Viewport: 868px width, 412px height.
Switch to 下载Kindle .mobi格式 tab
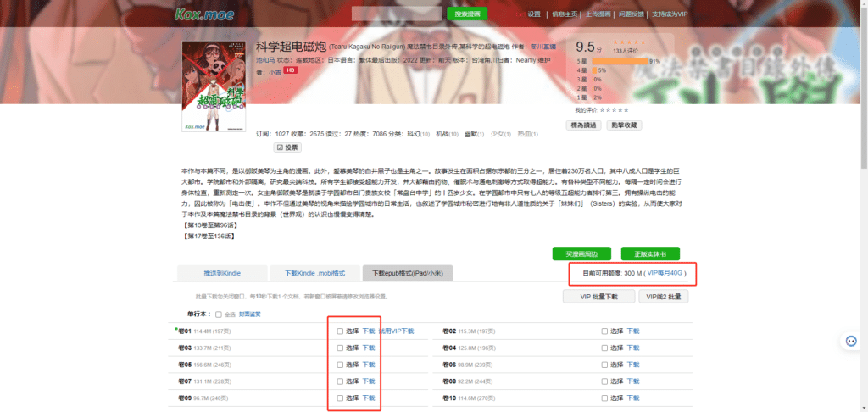click(x=314, y=273)
